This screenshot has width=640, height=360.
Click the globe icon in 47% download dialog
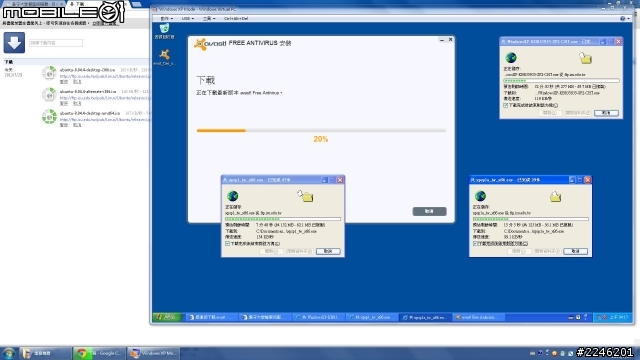click(233, 196)
